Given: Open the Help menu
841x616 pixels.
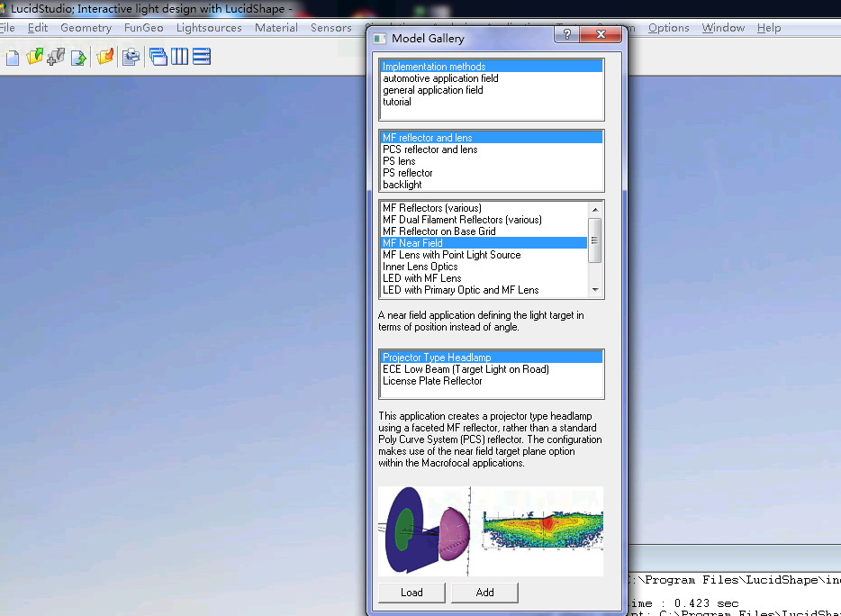Looking at the screenshot, I should (769, 28).
